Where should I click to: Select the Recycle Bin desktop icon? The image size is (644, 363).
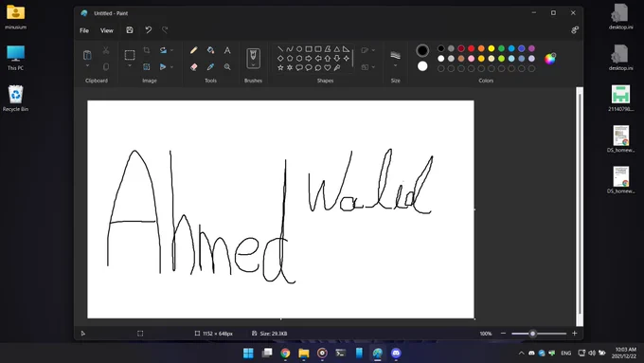pos(15,99)
